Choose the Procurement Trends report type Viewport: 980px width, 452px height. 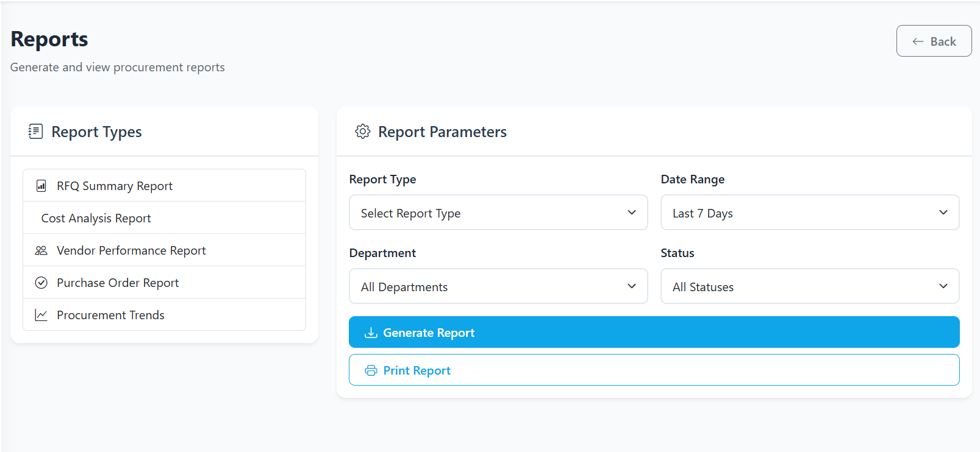[x=110, y=315]
